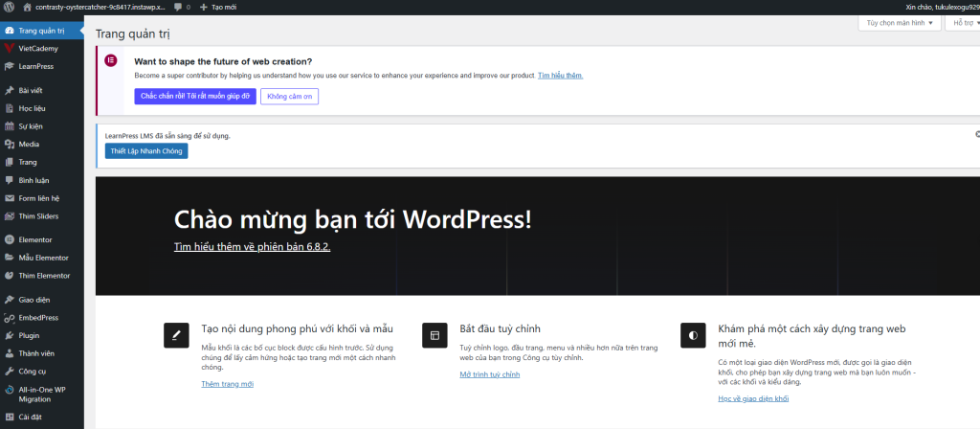The image size is (980, 429).
Task: Click the Want to shape the future heading
Action: (223, 61)
